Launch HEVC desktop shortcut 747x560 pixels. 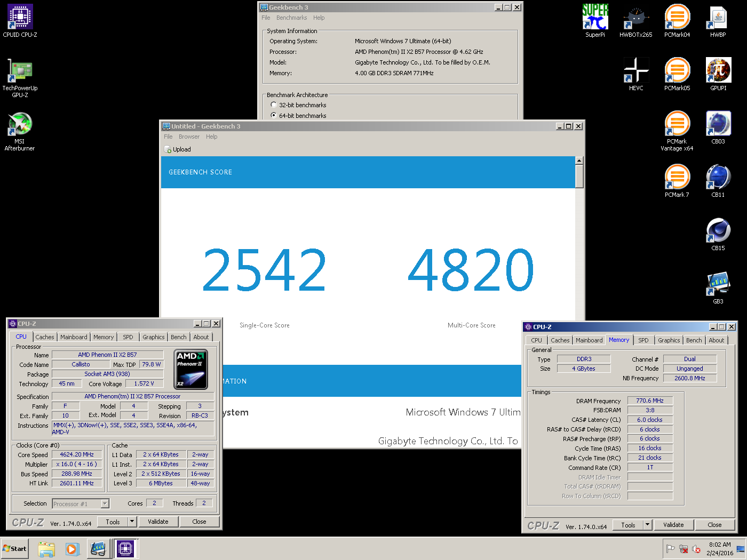tap(636, 74)
